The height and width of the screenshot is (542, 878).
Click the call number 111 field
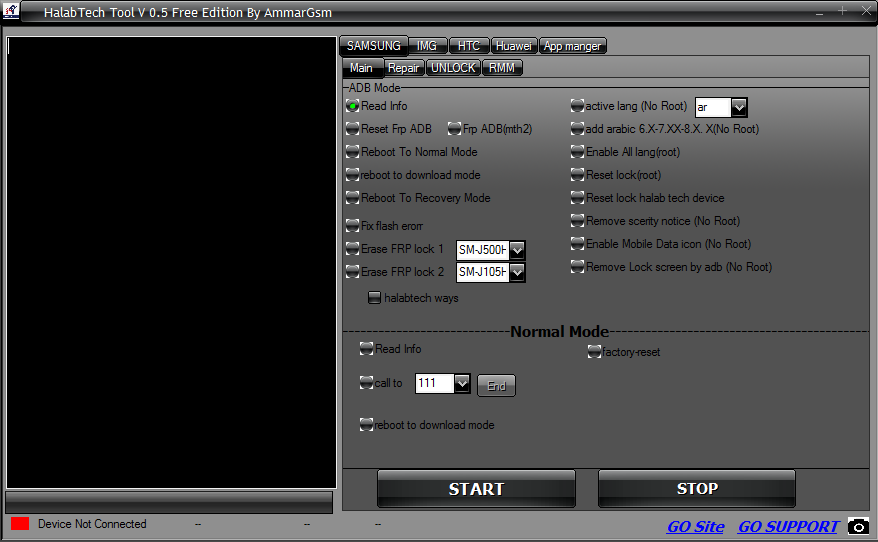435,384
